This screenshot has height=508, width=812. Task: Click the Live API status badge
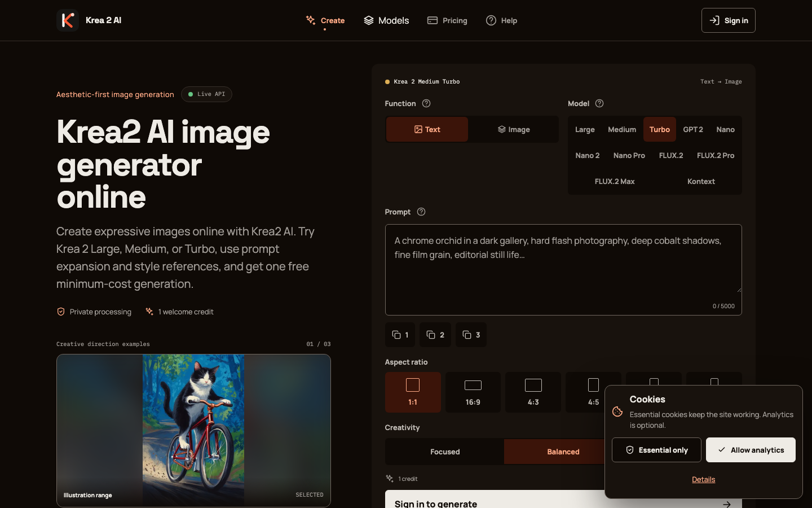tap(206, 94)
